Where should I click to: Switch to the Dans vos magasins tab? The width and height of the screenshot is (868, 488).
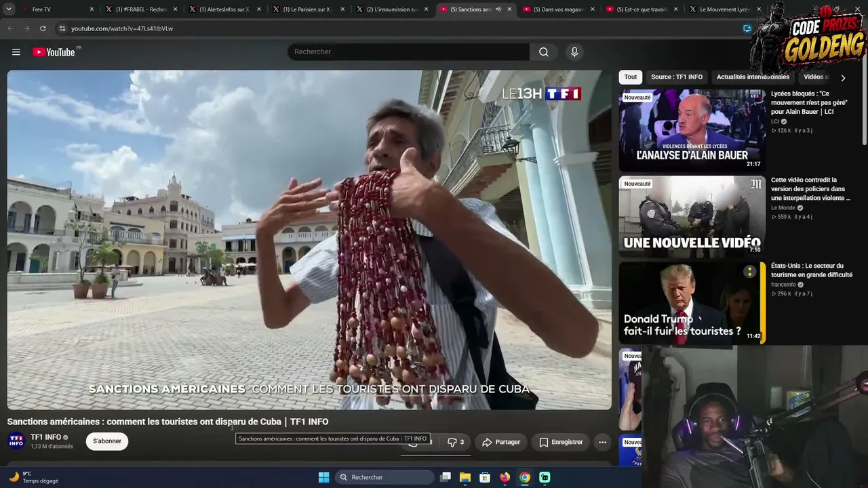(559, 9)
